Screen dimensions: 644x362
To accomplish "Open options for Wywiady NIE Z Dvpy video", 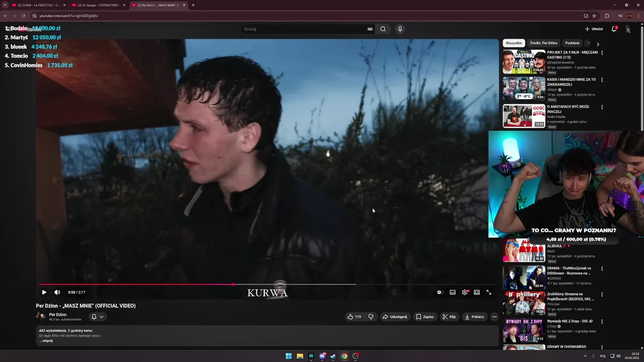I will click(x=602, y=322).
